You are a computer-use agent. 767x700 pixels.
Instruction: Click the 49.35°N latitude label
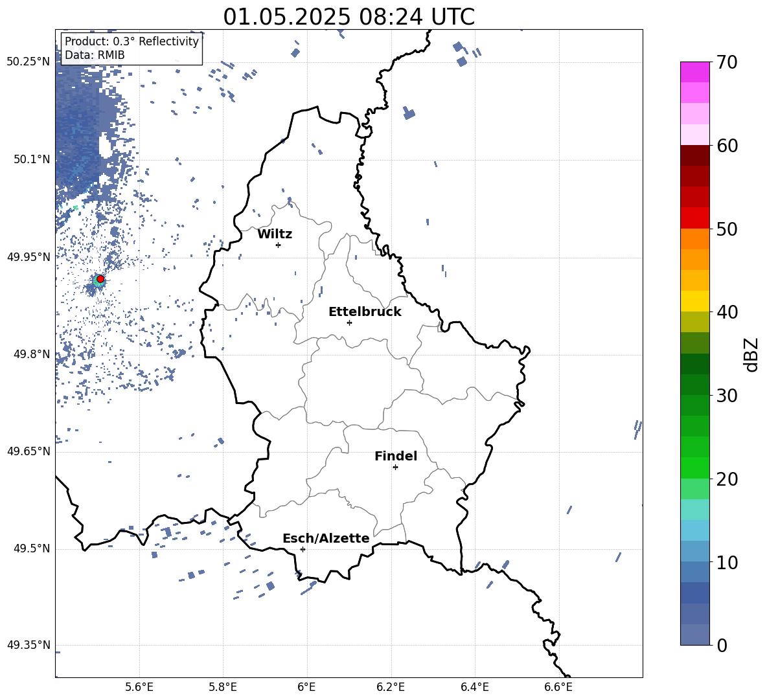click(29, 645)
